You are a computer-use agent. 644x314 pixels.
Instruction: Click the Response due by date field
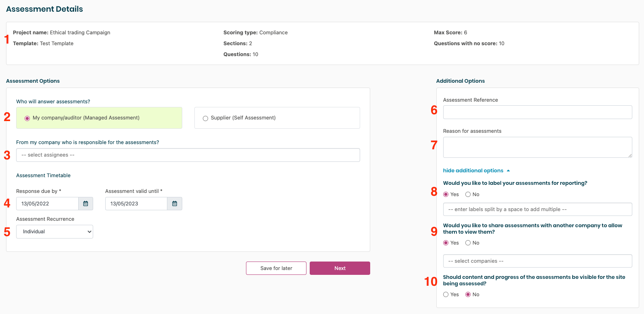point(47,204)
